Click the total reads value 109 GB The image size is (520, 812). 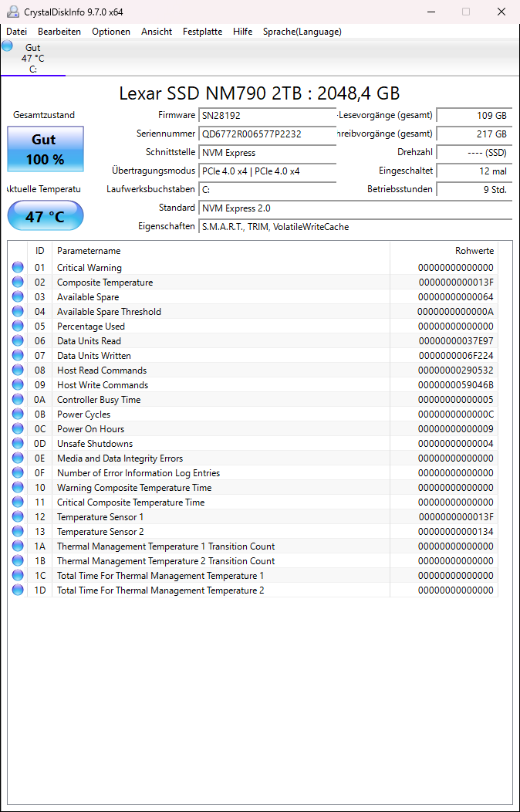click(474, 116)
